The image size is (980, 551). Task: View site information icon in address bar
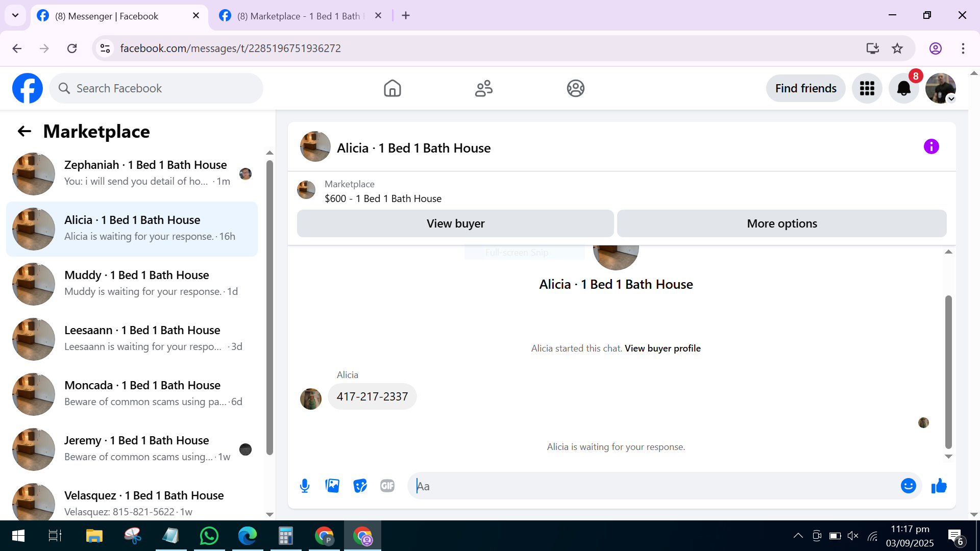point(105,48)
